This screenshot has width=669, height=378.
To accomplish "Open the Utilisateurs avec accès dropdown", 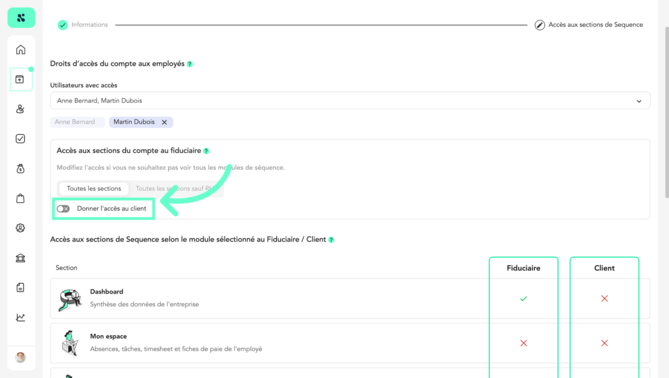I will [x=350, y=101].
